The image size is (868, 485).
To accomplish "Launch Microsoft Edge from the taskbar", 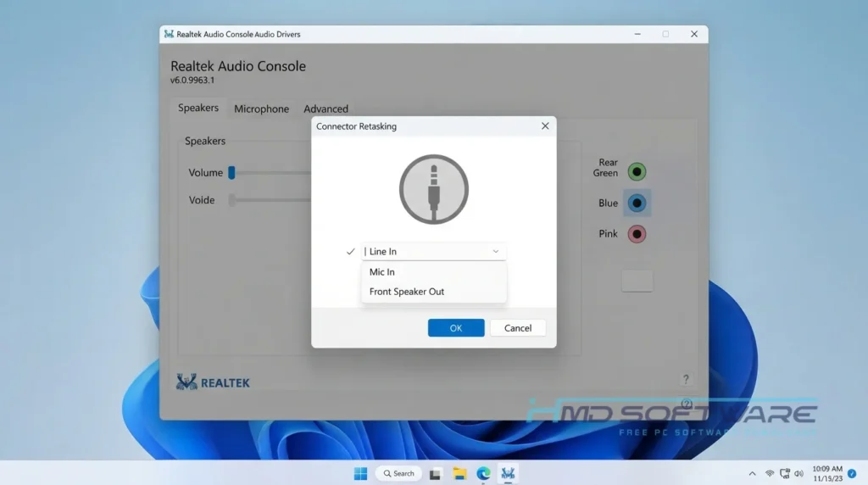I will (483, 473).
